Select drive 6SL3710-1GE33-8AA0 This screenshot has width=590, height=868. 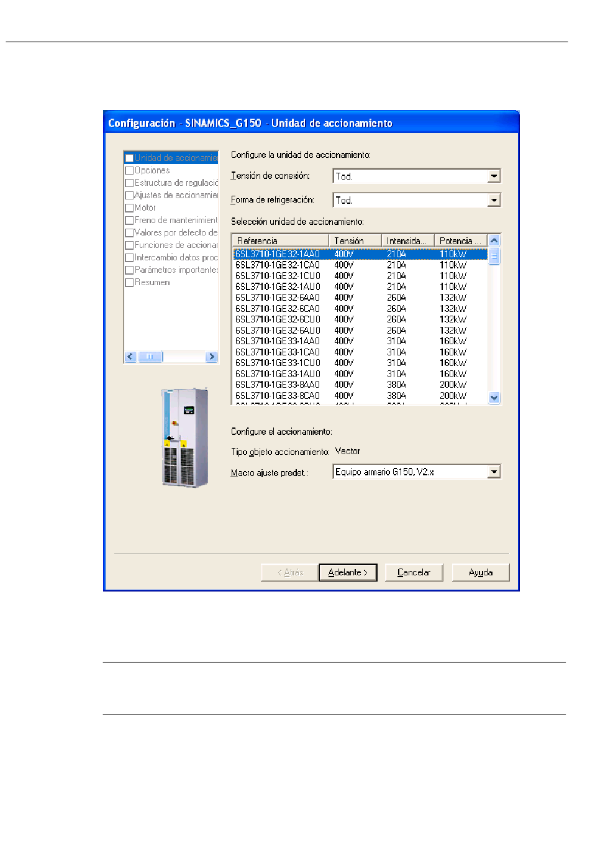tap(360, 385)
